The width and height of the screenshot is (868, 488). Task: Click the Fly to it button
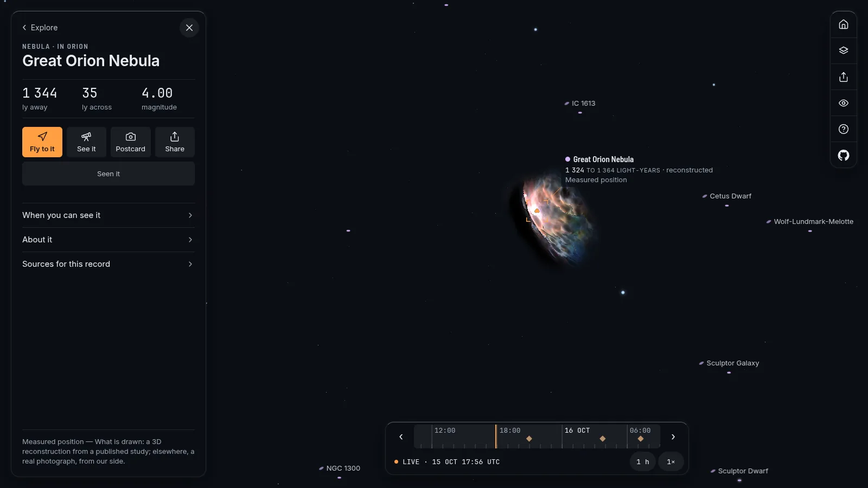click(x=42, y=142)
